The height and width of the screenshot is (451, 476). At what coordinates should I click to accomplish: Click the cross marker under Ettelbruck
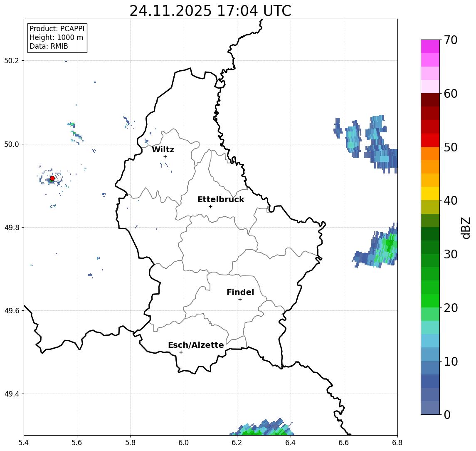210,207
